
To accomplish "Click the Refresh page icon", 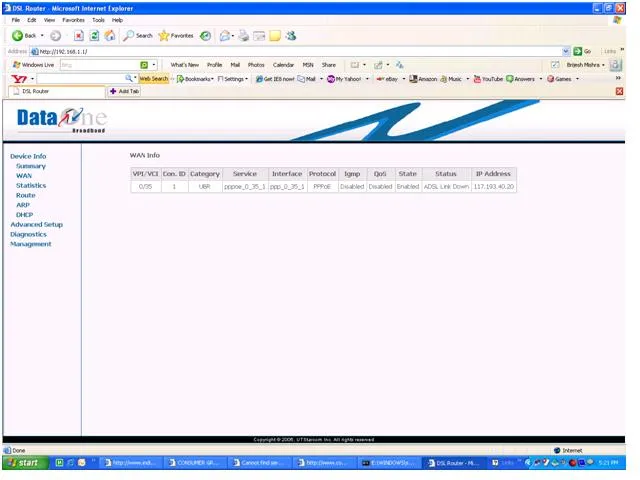I will click(94, 35).
